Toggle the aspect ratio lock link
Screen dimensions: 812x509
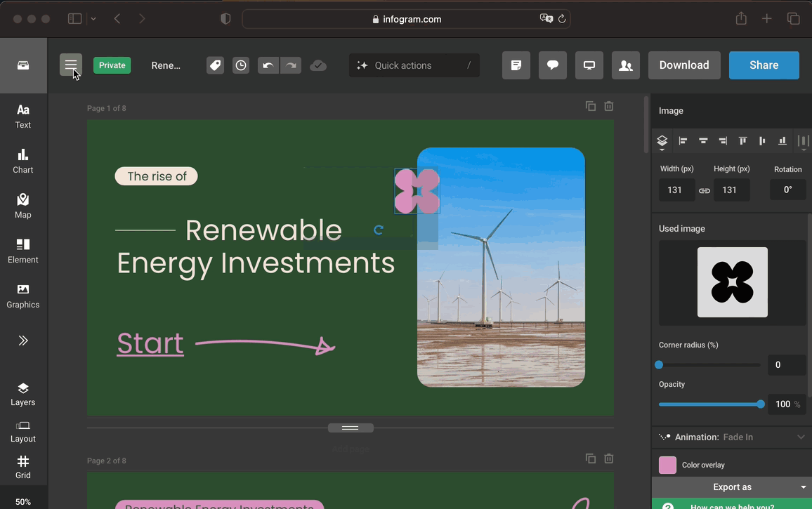click(705, 190)
